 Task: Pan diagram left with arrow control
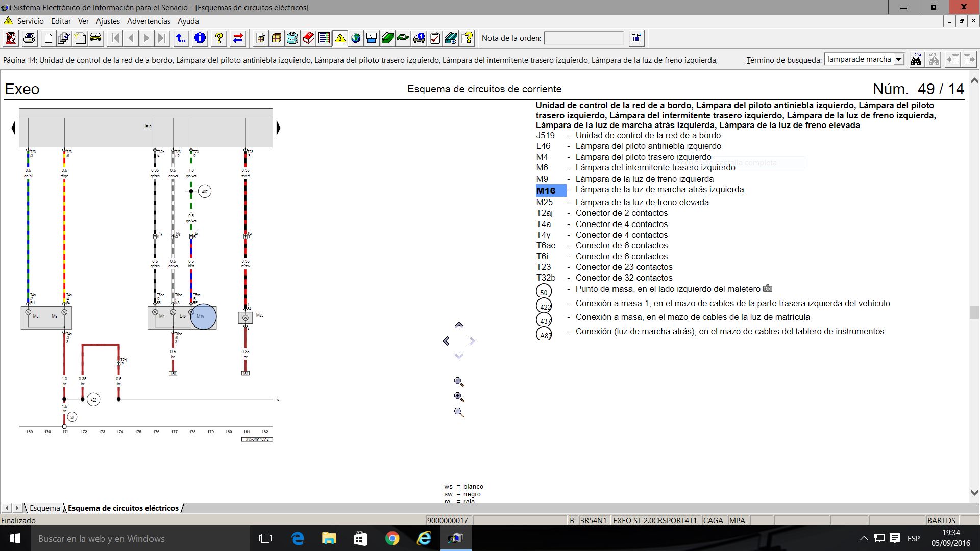[446, 341]
